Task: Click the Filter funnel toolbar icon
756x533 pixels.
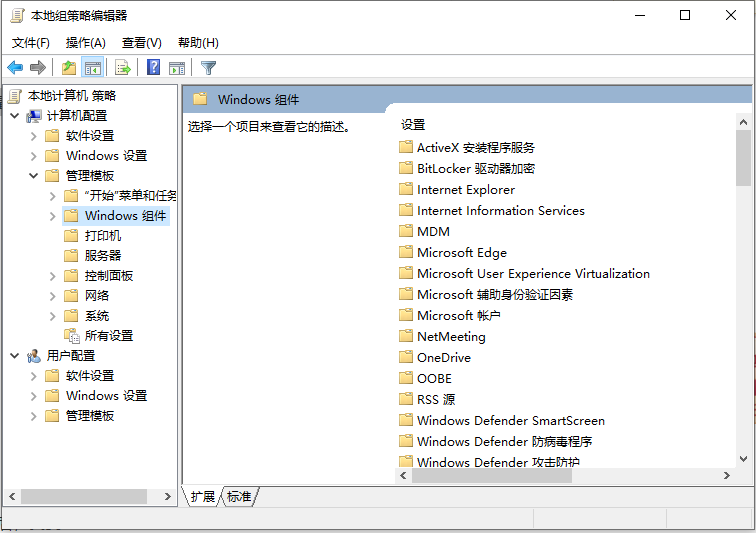Action: (x=208, y=68)
